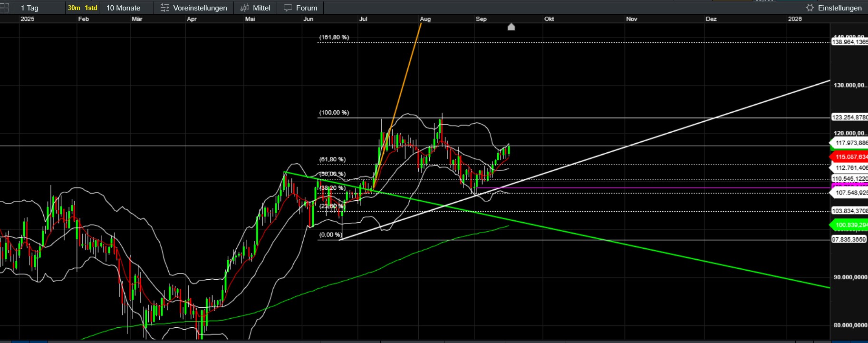Click the 'Dez' month label
The height and width of the screenshot is (343, 868).
(711, 19)
